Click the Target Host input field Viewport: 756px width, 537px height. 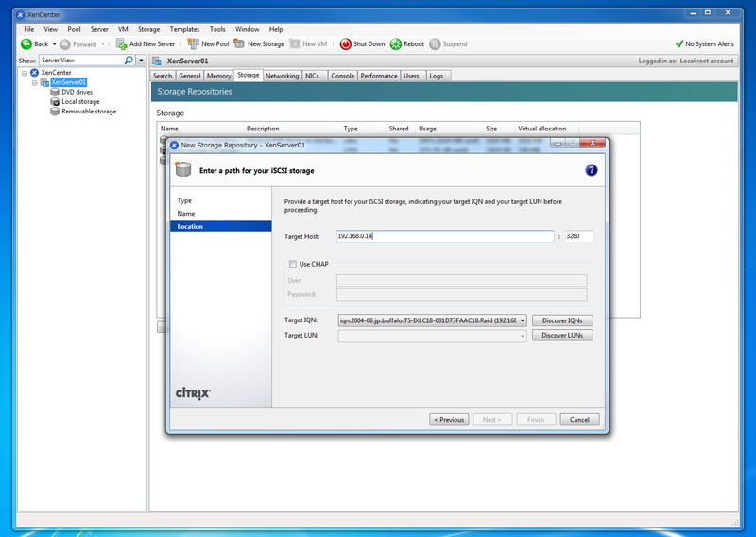click(445, 236)
